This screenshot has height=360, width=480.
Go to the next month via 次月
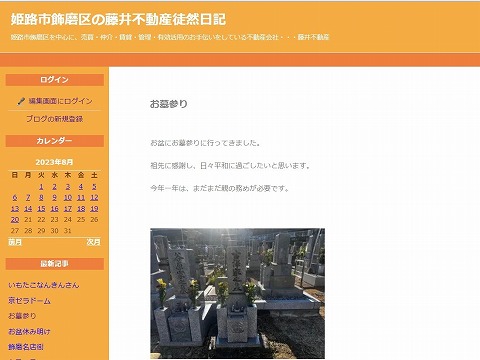click(93, 242)
